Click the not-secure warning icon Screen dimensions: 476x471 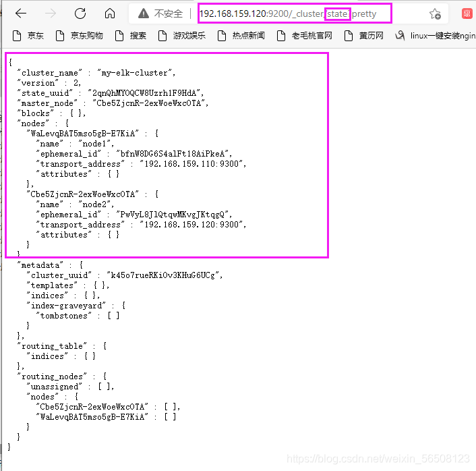click(x=144, y=13)
